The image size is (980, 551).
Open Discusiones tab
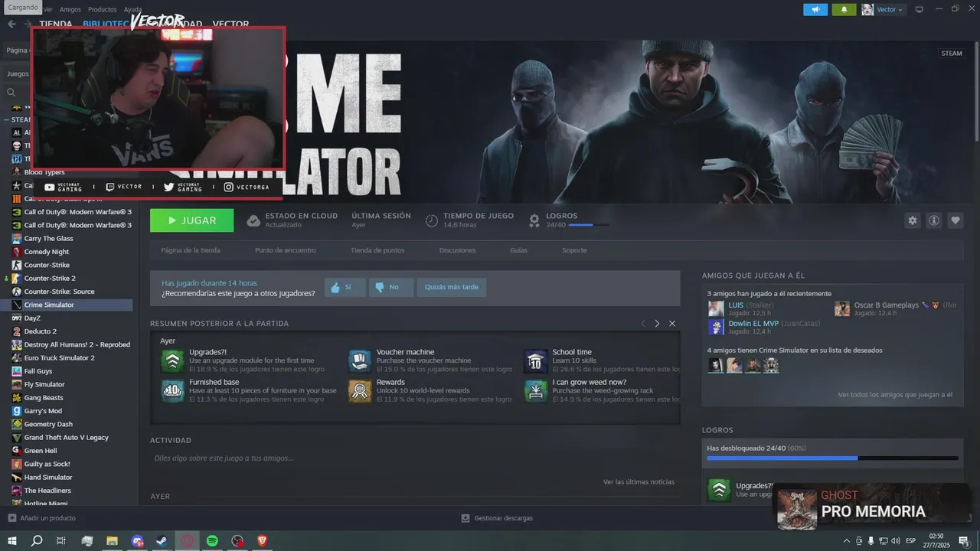point(458,250)
